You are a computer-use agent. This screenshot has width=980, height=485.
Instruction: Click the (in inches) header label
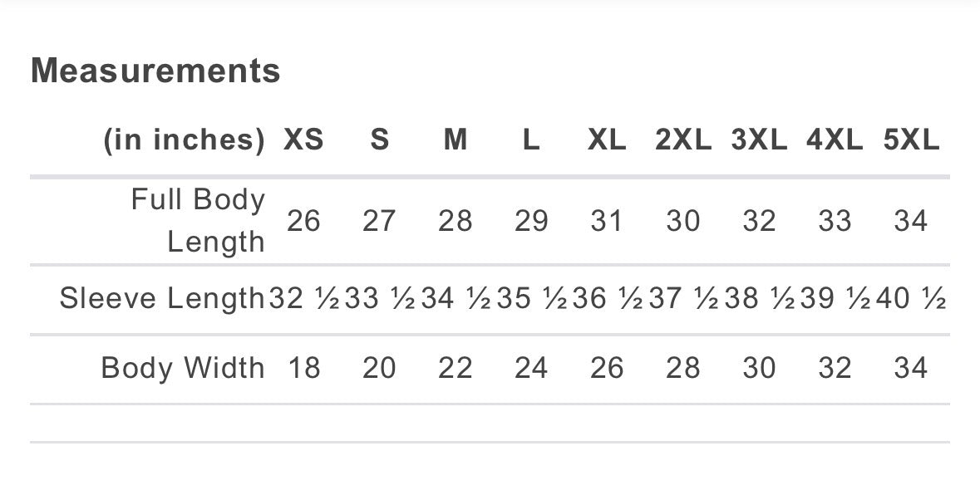[x=184, y=140]
